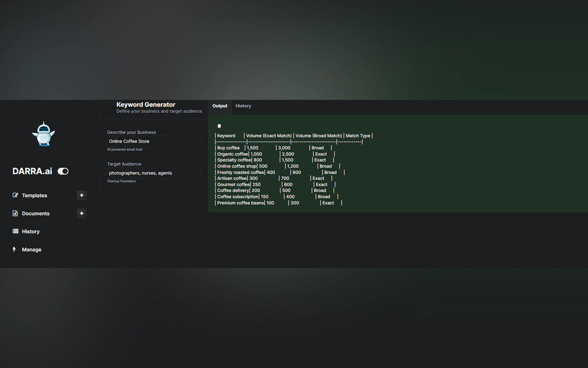
Task: Click the DARRA.ai brand name text
Action: pos(32,171)
